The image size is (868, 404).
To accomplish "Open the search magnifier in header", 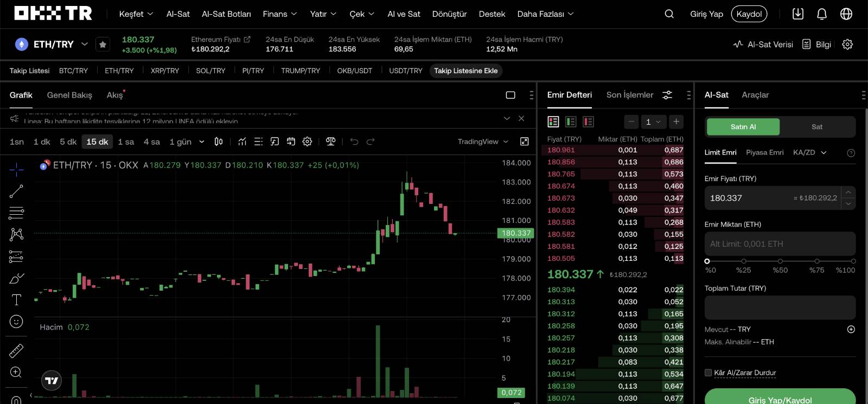I will 669,14.
